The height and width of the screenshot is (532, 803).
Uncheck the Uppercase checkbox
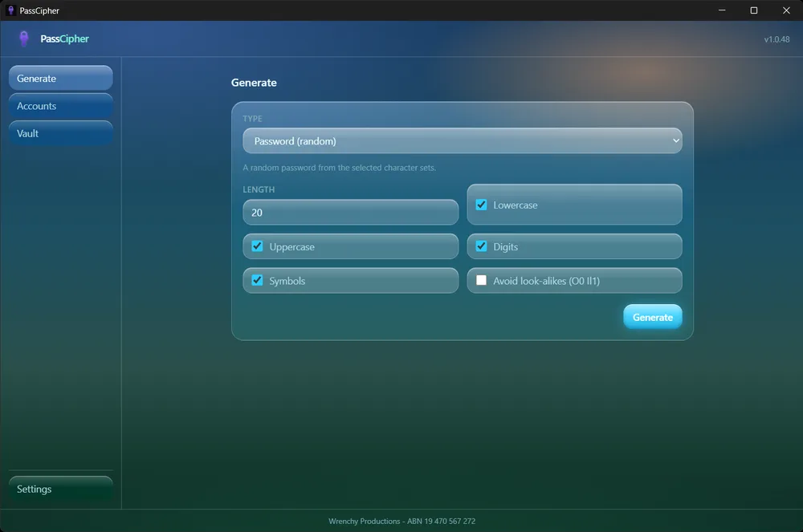pyautogui.click(x=257, y=246)
